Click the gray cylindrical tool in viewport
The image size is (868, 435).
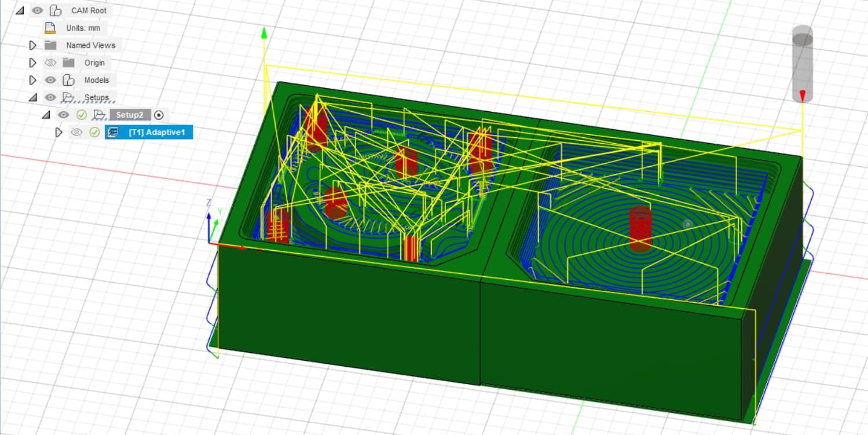[803, 63]
